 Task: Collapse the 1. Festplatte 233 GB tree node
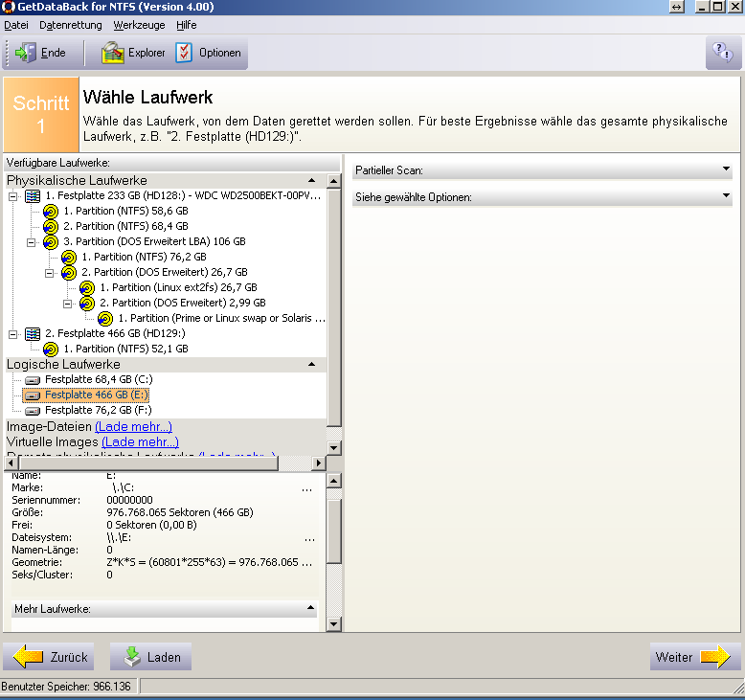click(13, 195)
